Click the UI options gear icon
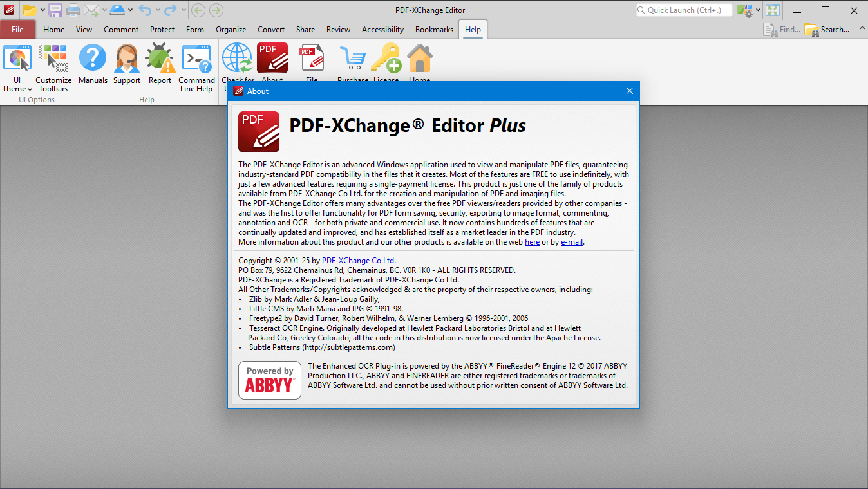The height and width of the screenshot is (489, 868). 746,10
